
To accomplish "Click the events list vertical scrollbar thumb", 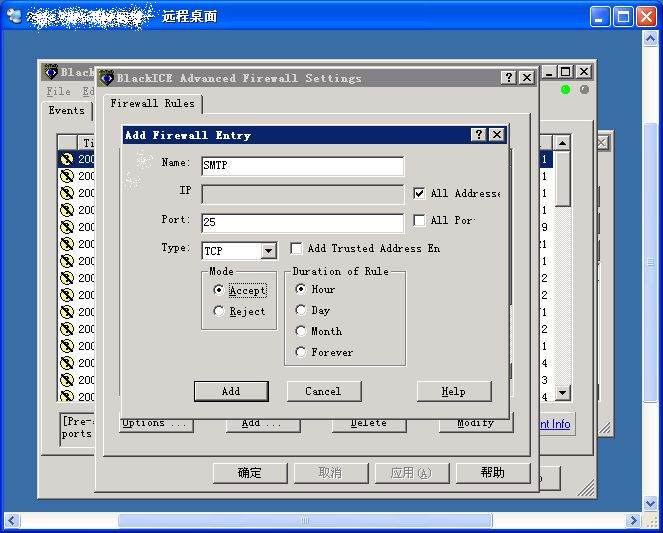I will (563, 179).
